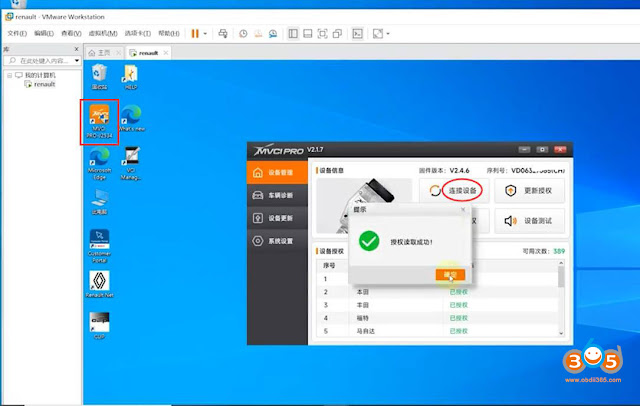Close the renault VM tab
Image resolution: width=640 pixels, height=406 pixels.
[x=166, y=53]
